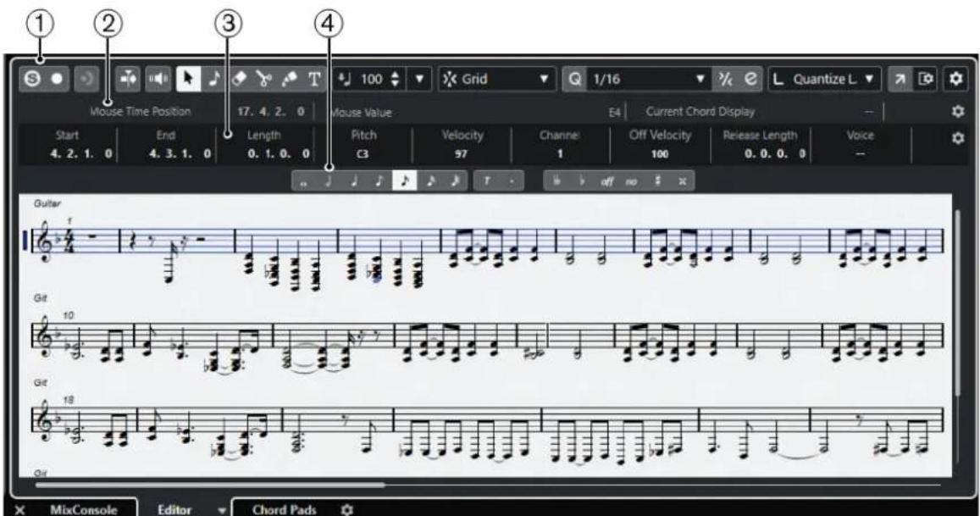
Task: Select eighth note value
Action: 379,181
